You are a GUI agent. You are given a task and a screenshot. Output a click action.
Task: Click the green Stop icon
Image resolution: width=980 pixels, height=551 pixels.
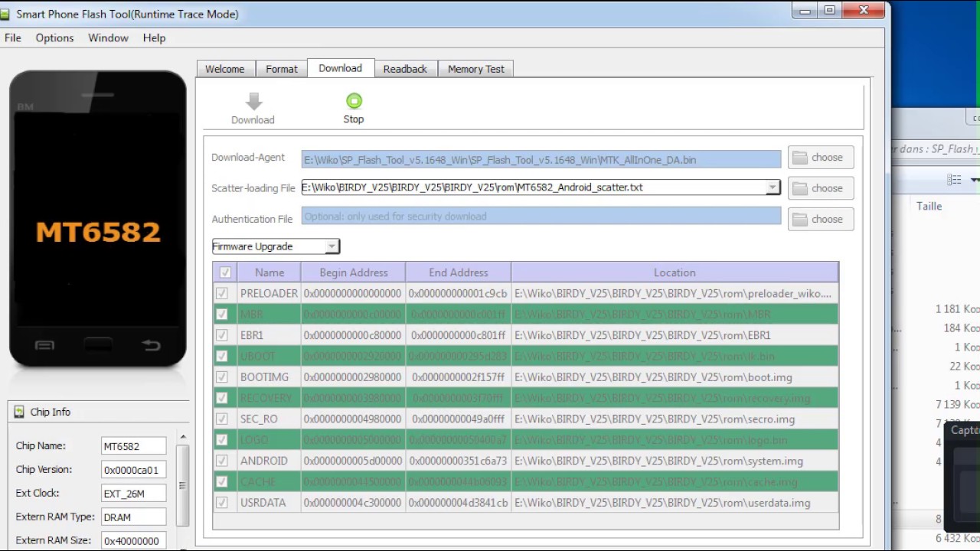point(354,100)
